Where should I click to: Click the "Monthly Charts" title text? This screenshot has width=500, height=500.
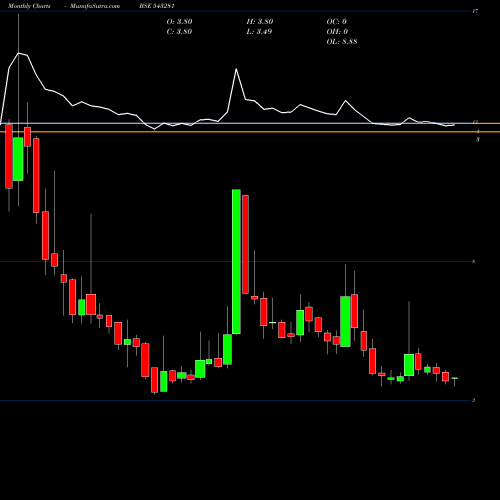click(29, 6)
